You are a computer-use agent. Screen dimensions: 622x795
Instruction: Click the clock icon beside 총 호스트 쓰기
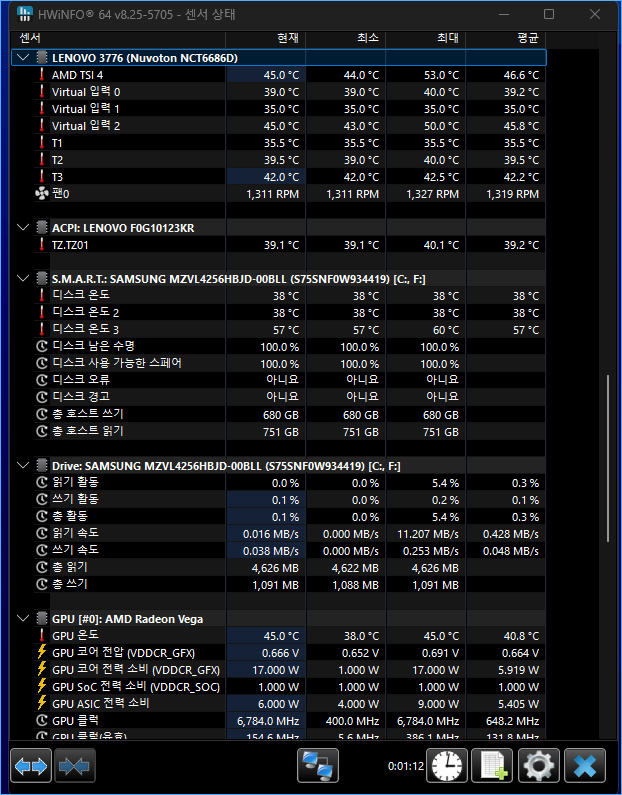(42, 415)
